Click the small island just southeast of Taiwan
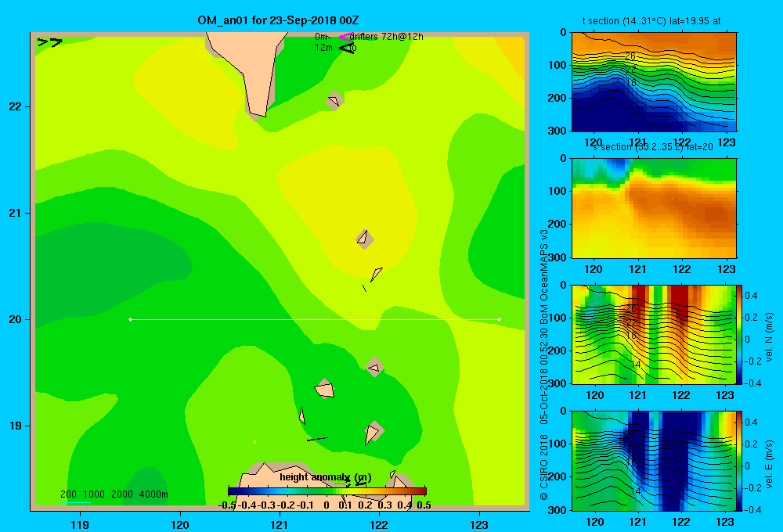 (334, 101)
